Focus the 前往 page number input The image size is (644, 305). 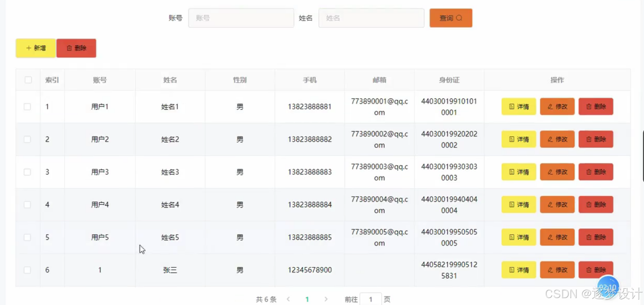click(x=371, y=299)
